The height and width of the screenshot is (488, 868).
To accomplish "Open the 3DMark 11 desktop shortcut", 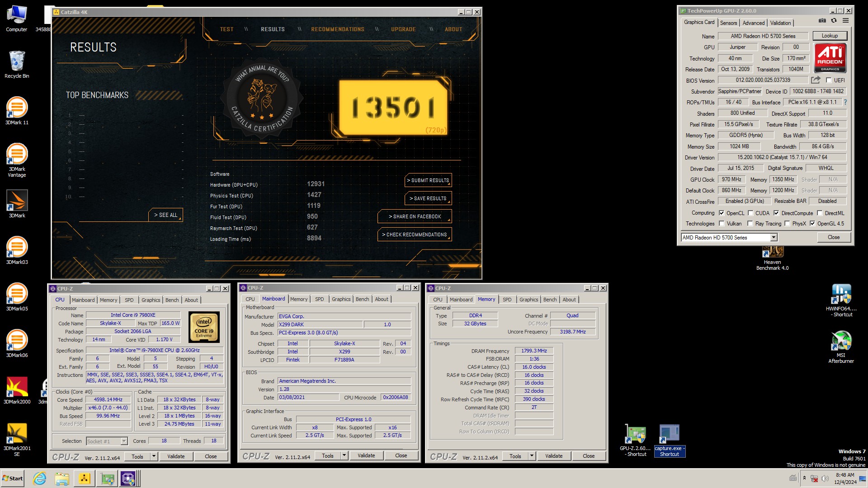I will tap(17, 111).
